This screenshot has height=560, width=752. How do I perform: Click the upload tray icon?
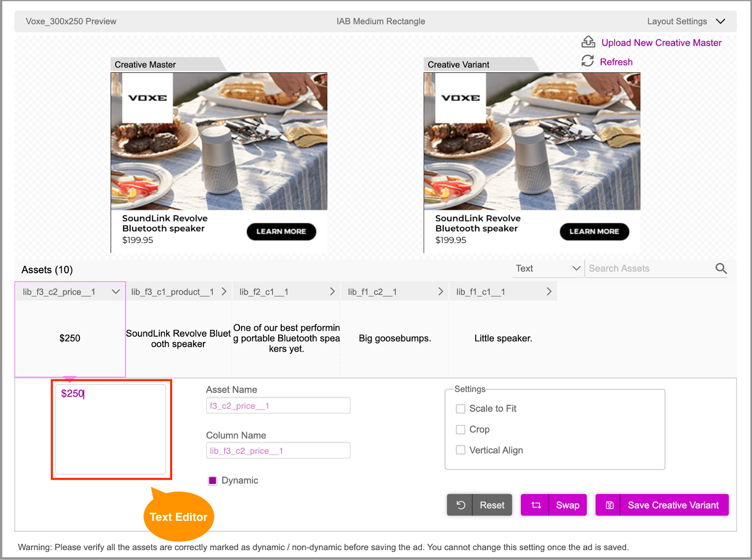pos(588,42)
